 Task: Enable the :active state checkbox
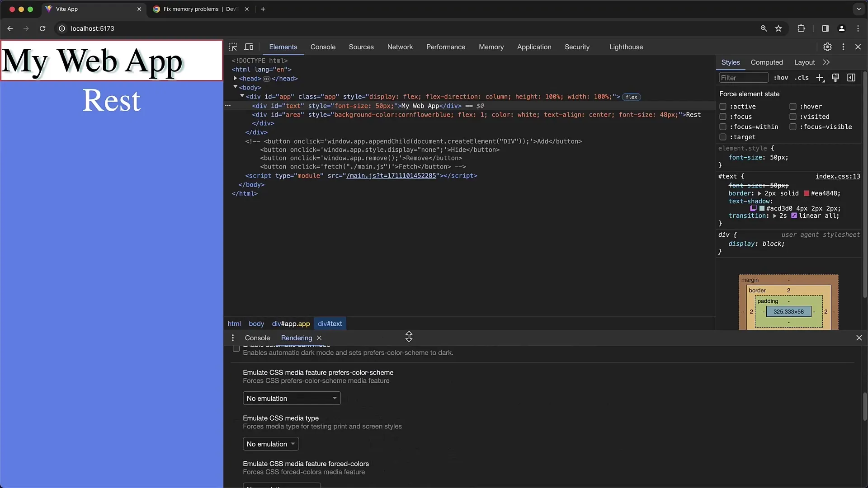pyautogui.click(x=723, y=107)
